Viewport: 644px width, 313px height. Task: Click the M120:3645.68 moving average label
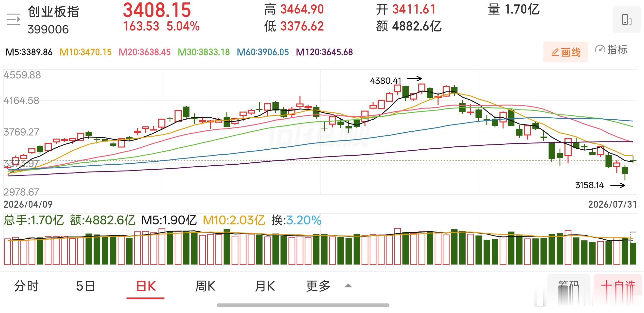click(324, 52)
